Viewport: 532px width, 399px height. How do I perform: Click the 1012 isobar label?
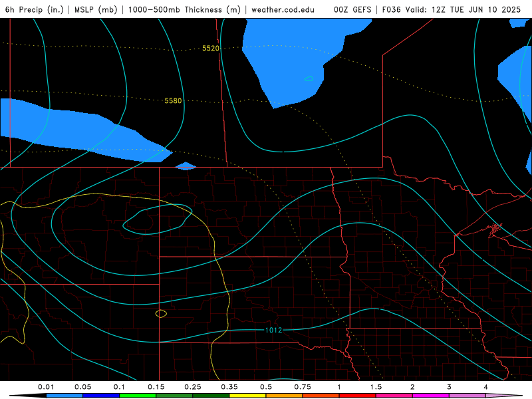tap(273, 330)
